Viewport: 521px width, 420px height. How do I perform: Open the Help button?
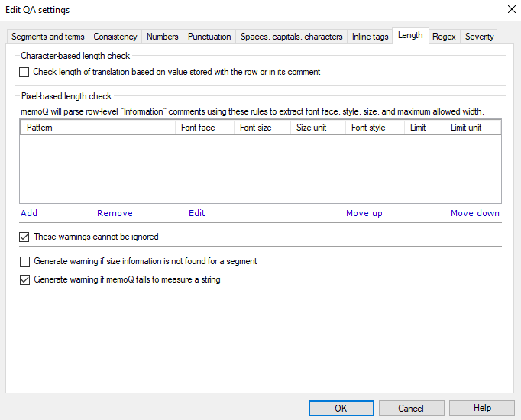pyautogui.click(x=482, y=408)
